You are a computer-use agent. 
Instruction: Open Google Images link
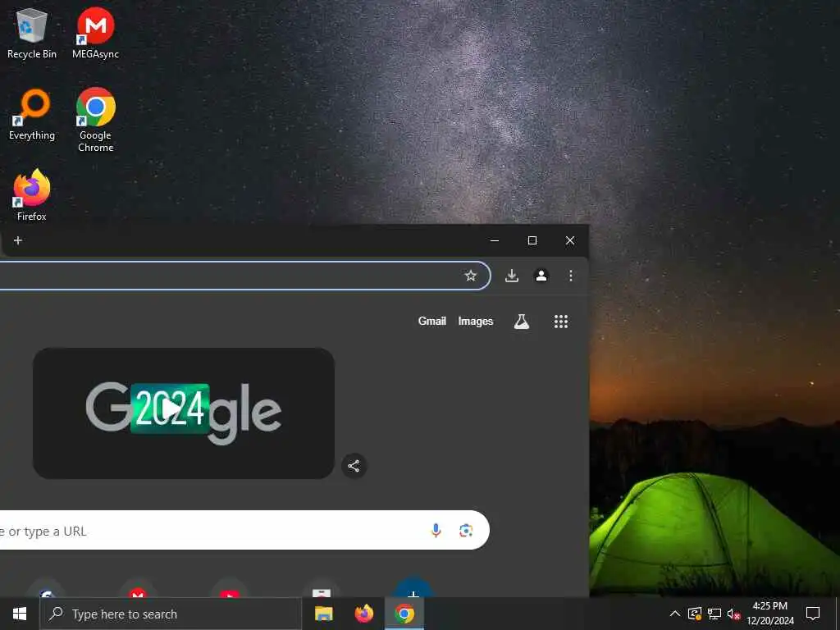475,321
